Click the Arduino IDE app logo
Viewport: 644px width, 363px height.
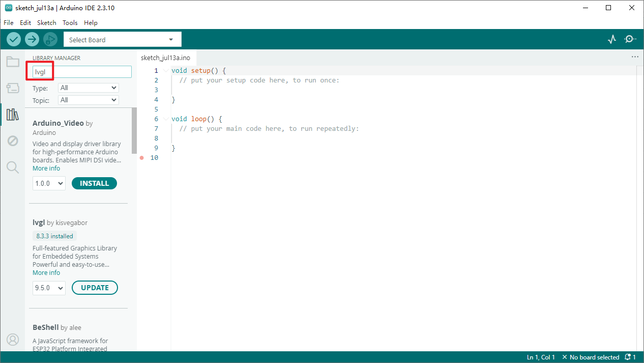[x=9, y=8]
